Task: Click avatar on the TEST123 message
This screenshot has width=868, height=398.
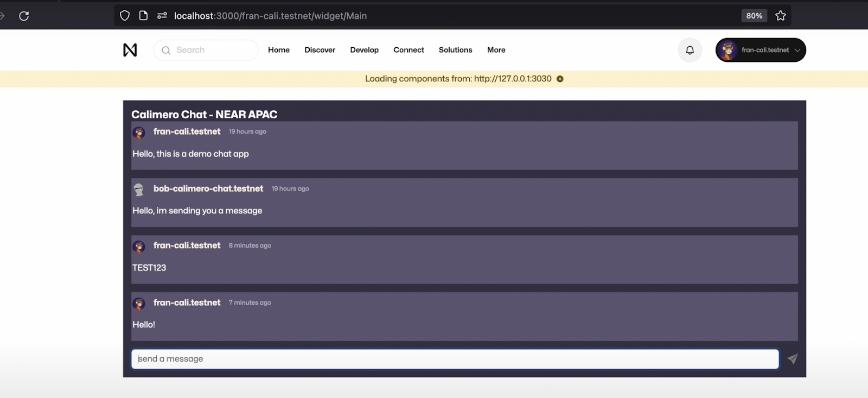Action: 139,247
